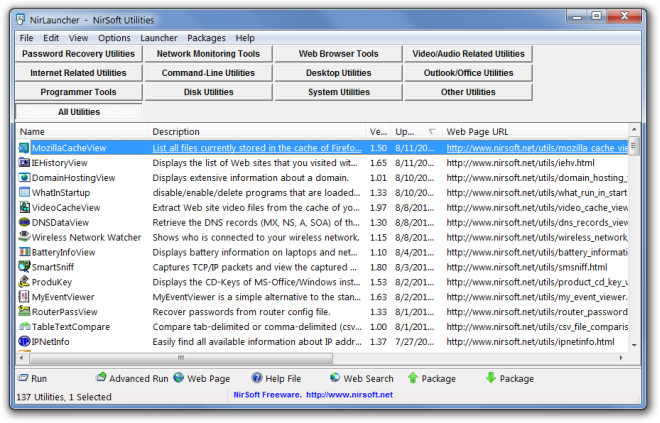Viewport: 660px width, 423px height.
Task: Click the vertical scrollbar up arrow
Action: [x=634, y=129]
